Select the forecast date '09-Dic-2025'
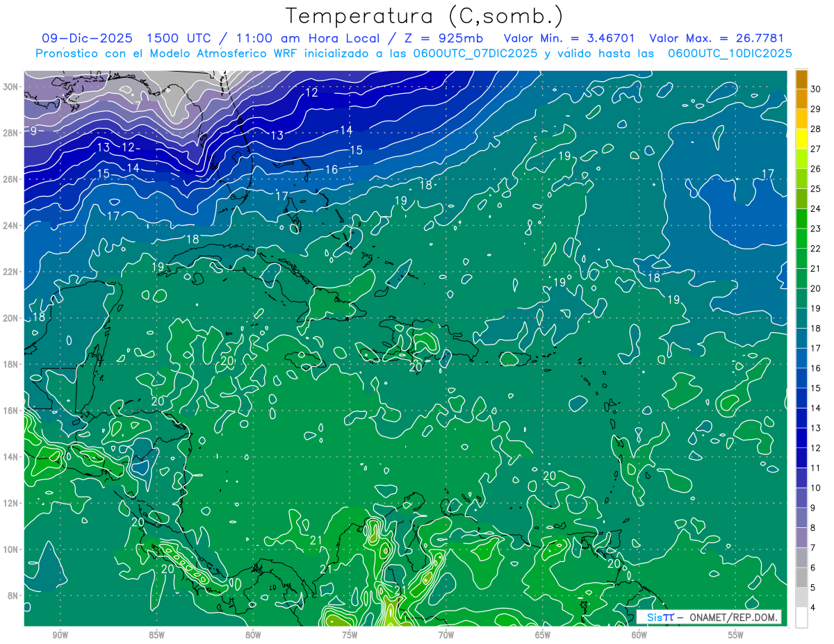 click(x=87, y=38)
